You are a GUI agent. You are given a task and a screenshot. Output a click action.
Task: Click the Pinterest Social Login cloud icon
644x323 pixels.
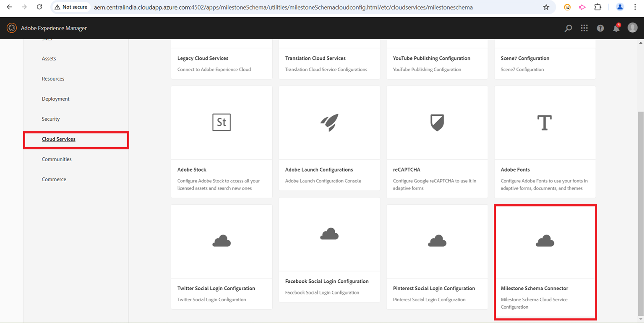click(437, 241)
